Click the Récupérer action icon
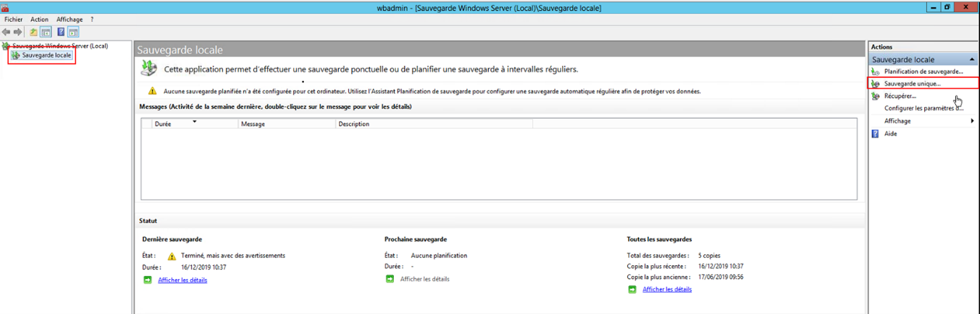This screenshot has width=980, height=314. (x=875, y=96)
